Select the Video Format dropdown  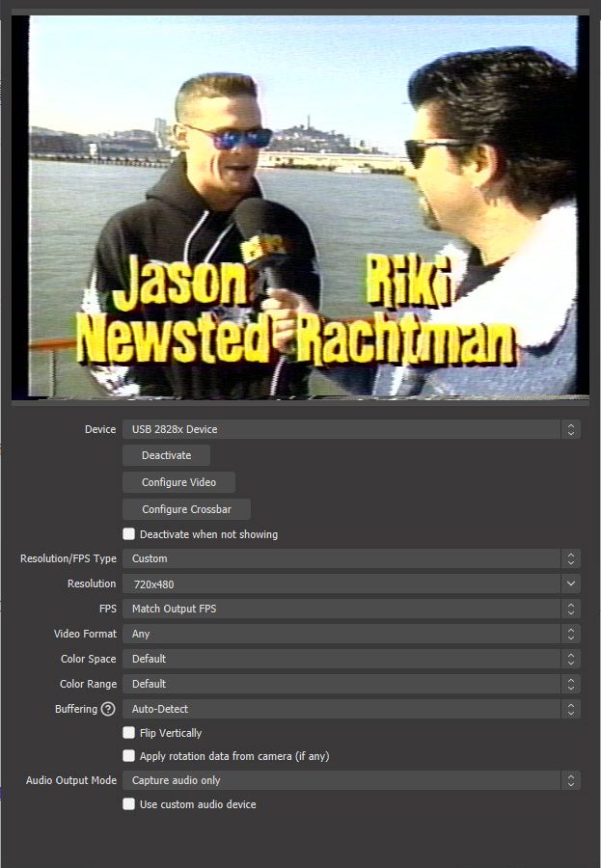[342, 634]
